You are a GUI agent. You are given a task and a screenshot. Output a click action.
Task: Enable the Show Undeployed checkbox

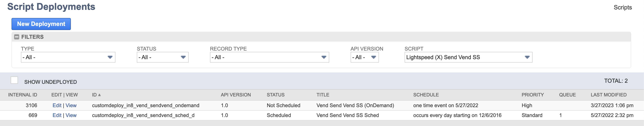point(14,81)
